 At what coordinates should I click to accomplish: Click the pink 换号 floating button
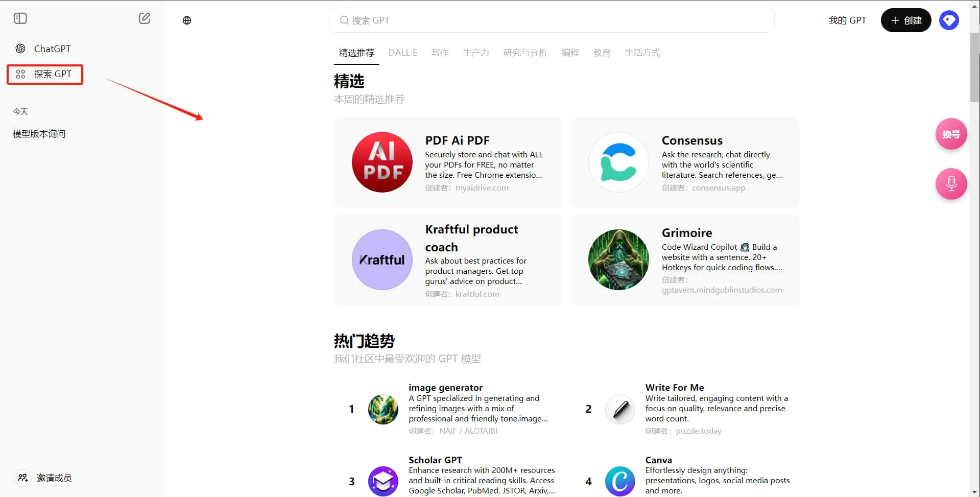tap(950, 134)
